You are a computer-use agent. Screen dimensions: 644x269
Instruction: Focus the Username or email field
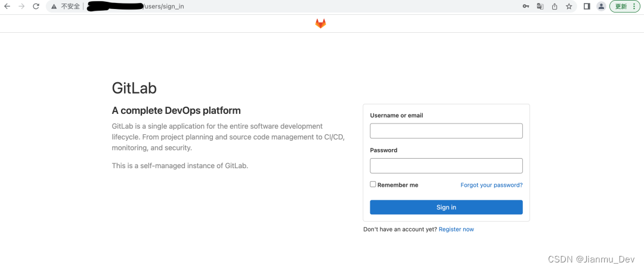click(x=446, y=131)
